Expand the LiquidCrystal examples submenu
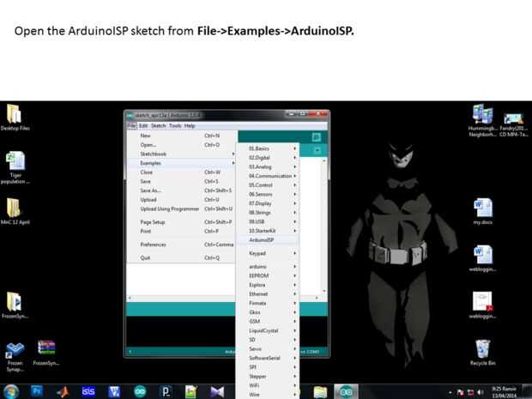Viewport: 532px width, 399px height. tap(268, 330)
